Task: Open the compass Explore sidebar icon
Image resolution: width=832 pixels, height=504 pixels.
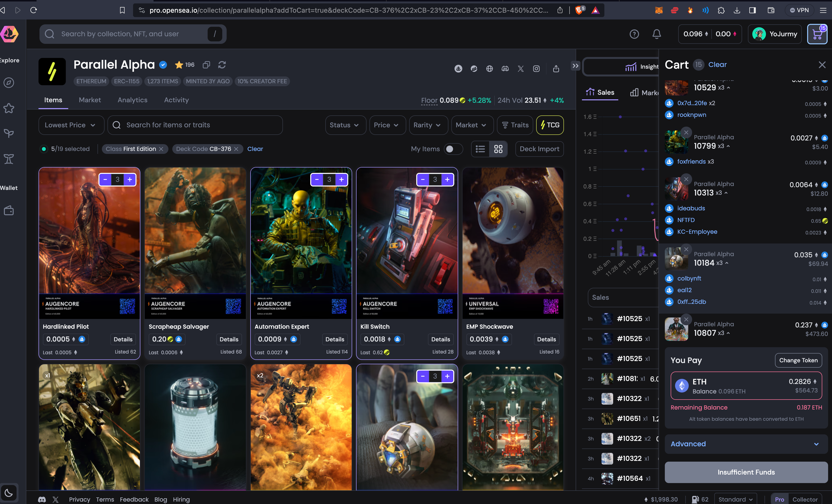Action: coord(9,83)
